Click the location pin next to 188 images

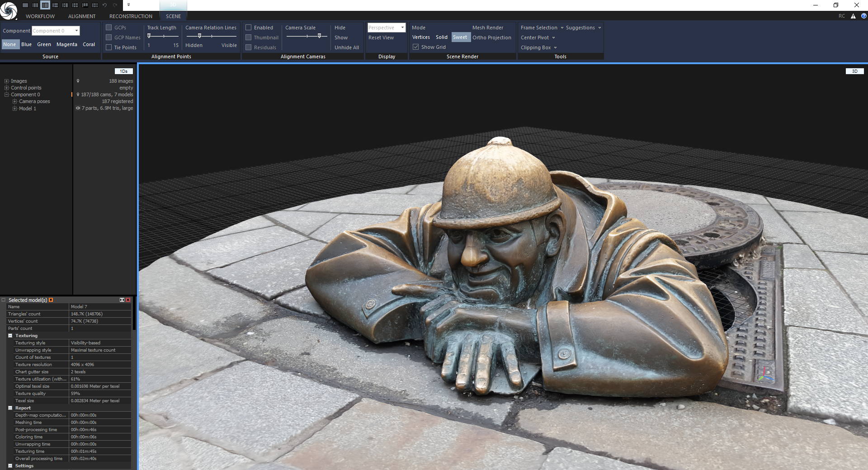[78, 81]
